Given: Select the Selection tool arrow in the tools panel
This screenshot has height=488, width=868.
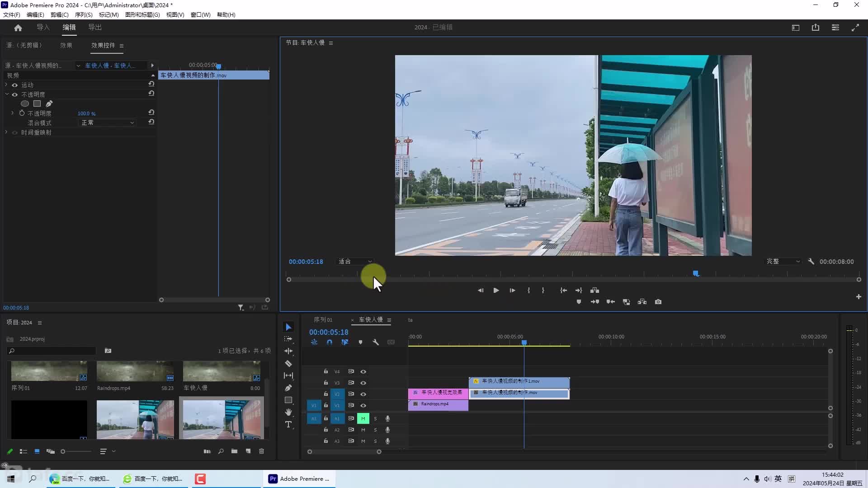Looking at the screenshot, I should 288,327.
